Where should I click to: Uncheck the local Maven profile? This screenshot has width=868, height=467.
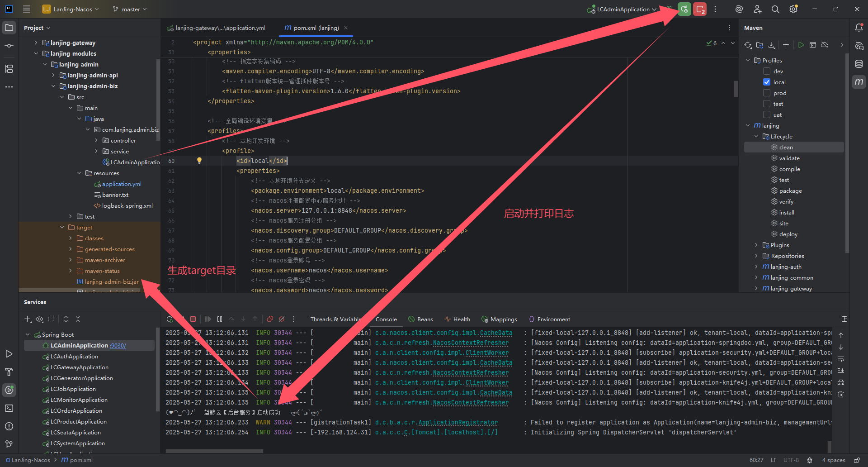point(767,82)
